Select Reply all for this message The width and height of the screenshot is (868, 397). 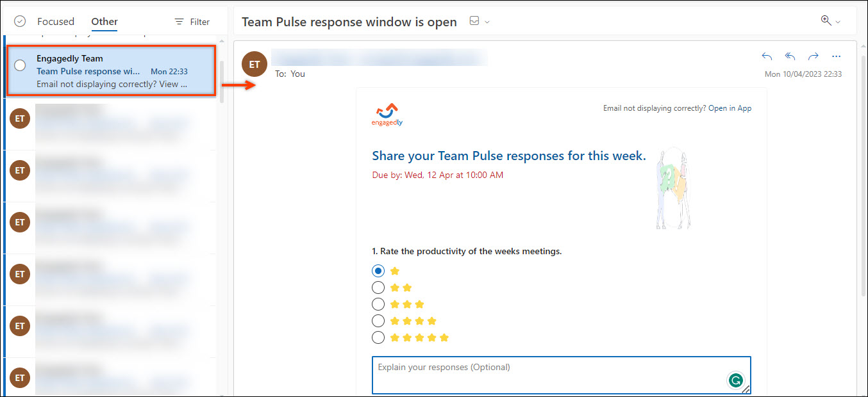(790, 56)
